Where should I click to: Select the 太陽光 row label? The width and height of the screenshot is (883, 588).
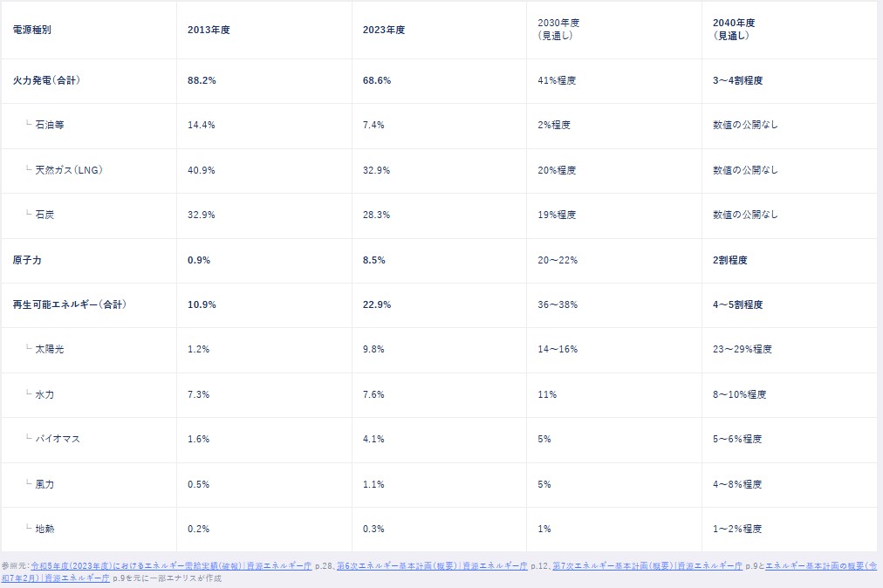coord(50,349)
